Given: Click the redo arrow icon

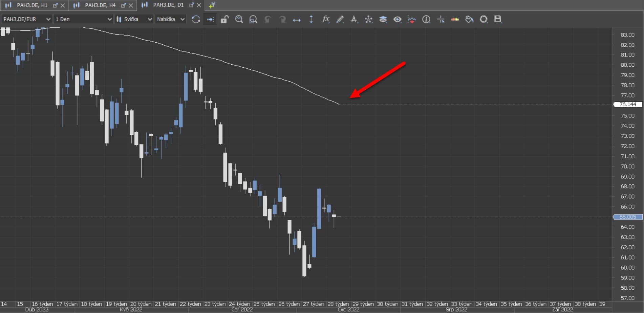Looking at the screenshot, I should tap(282, 19).
